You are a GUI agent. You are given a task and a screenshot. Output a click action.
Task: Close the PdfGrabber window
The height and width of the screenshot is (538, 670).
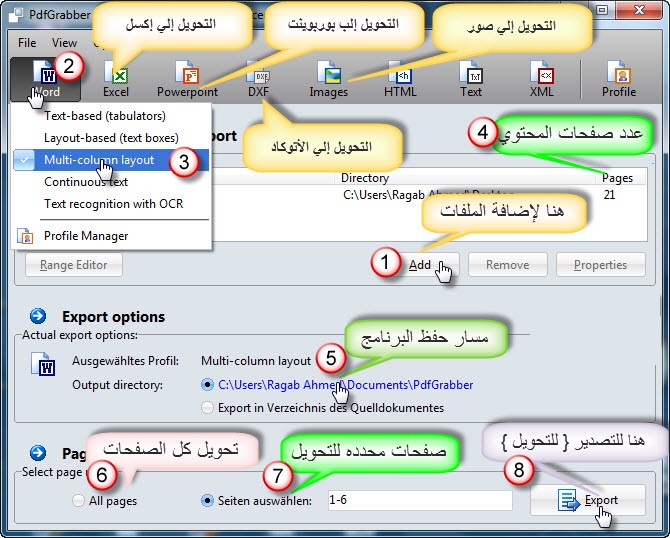639,10
